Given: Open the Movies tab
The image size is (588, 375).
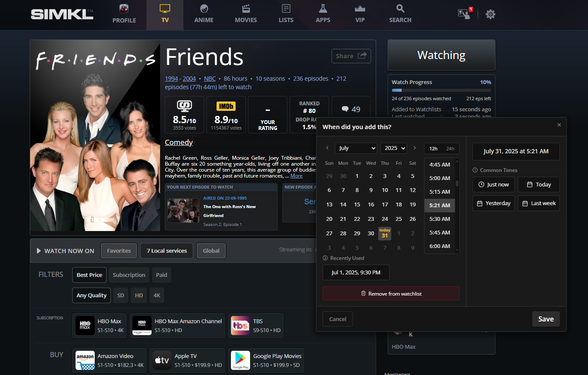Looking at the screenshot, I should click(x=246, y=15).
